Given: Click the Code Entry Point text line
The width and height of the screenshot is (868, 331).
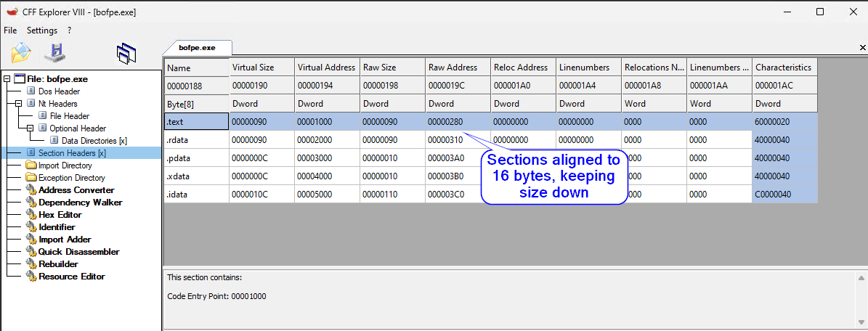Looking at the screenshot, I should pyautogui.click(x=217, y=296).
